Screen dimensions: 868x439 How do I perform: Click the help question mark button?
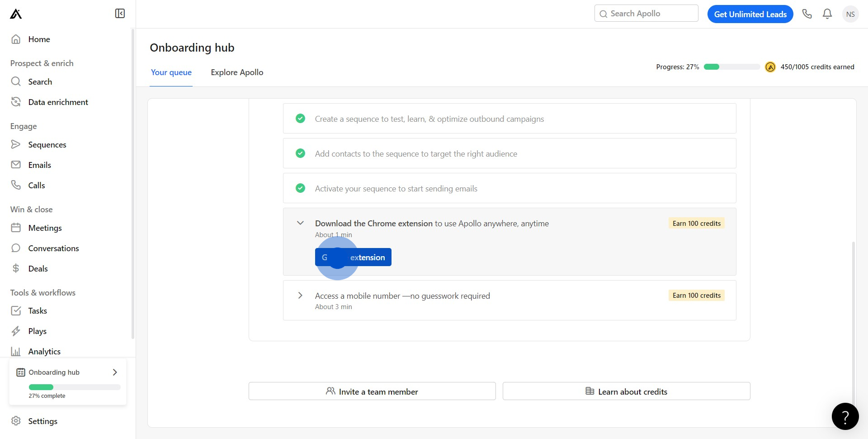click(x=845, y=416)
